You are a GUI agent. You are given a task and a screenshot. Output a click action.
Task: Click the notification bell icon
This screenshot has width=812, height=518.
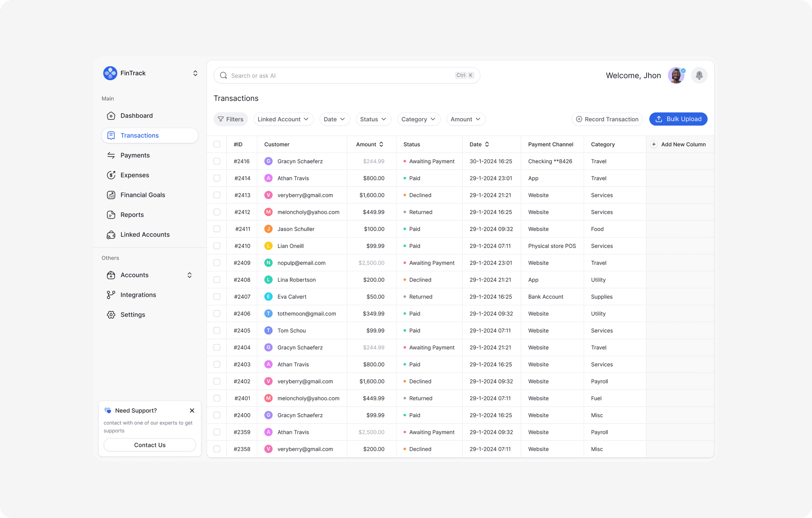point(699,75)
